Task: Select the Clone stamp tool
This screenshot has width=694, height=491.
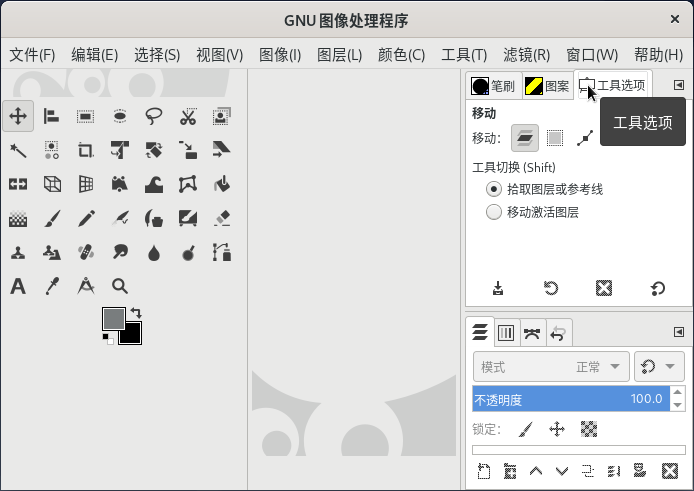Action: tap(18, 252)
